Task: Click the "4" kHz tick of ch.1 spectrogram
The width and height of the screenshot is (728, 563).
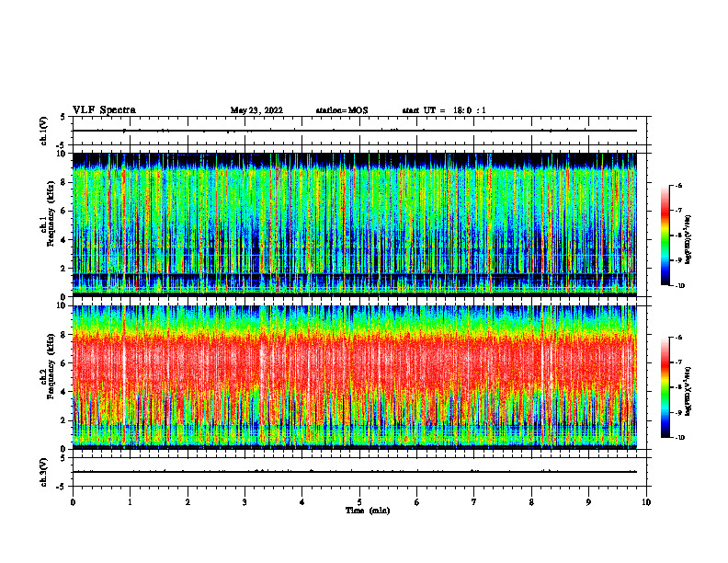Action: 63,240
